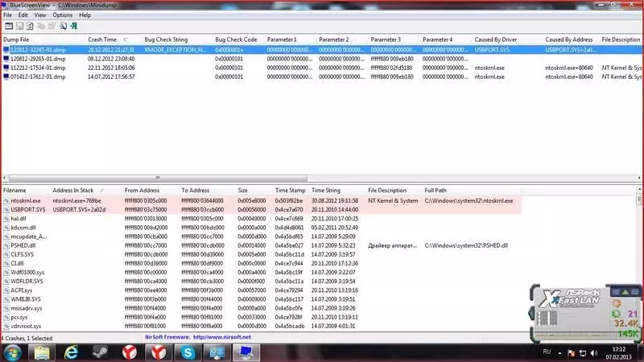644x362 pixels.
Task: Select the msisadrv.sys driver row
Action: coord(262,308)
